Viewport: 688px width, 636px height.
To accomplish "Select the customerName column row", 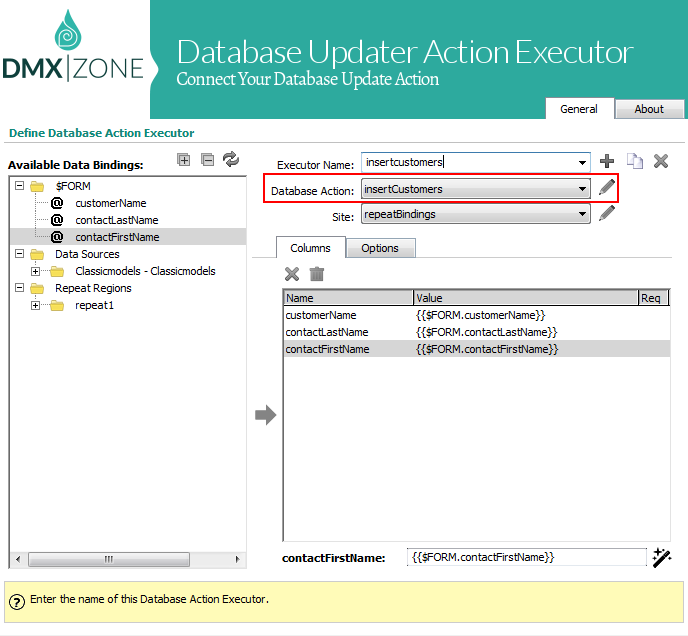I will pos(477,315).
